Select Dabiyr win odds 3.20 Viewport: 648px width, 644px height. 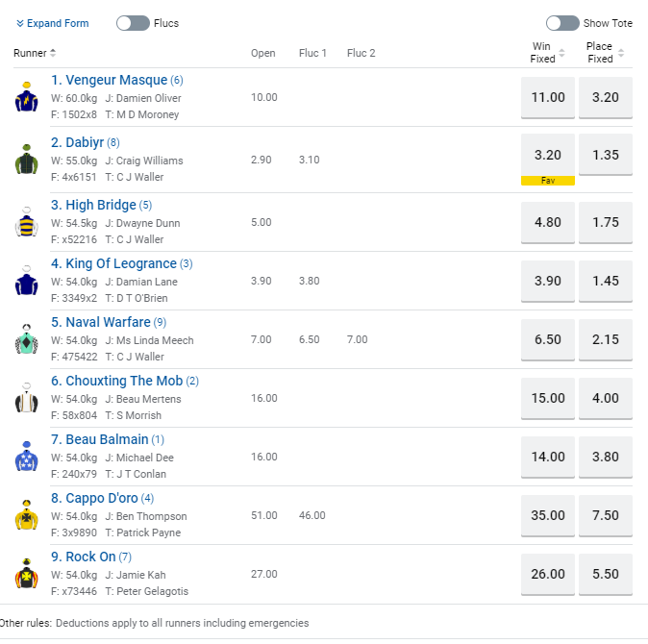(x=547, y=154)
